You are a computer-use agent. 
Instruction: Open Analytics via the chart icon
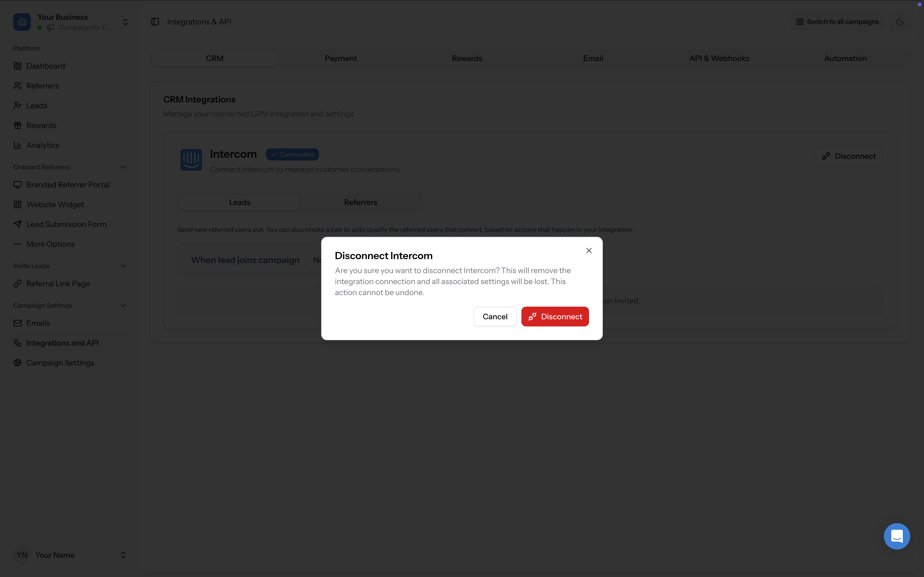click(18, 145)
